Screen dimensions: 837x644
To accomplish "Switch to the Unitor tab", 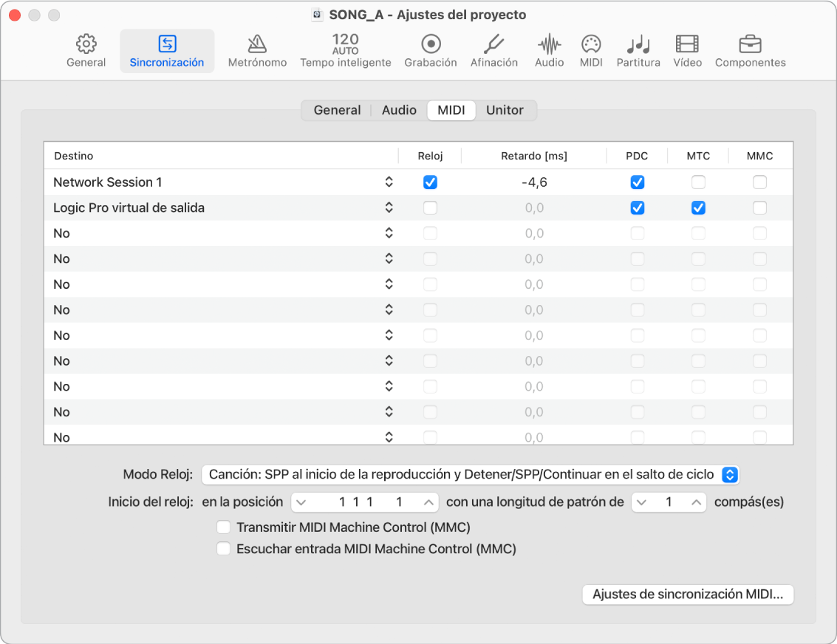I will pos(505,110).
